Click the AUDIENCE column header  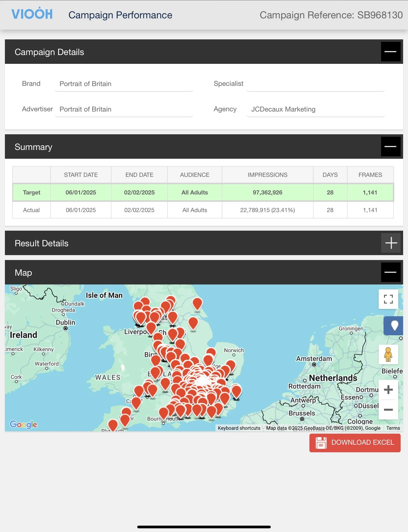point(195,175)
